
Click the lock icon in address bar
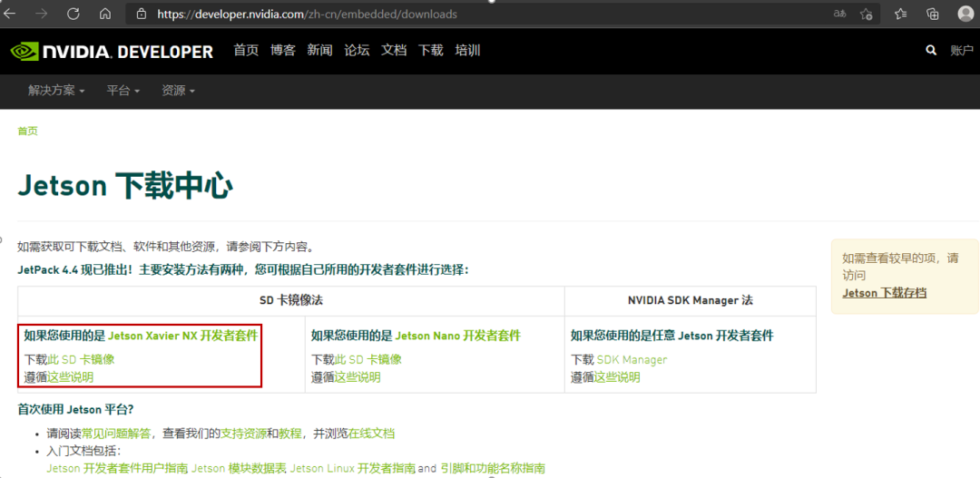pyautogui.click(x=142, y=14)
